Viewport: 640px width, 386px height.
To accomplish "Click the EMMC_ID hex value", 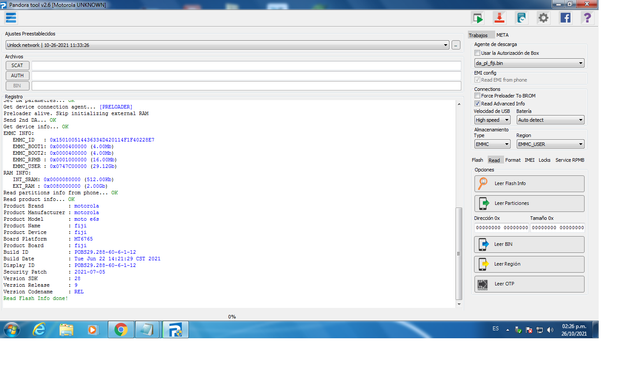I will 102,140.
